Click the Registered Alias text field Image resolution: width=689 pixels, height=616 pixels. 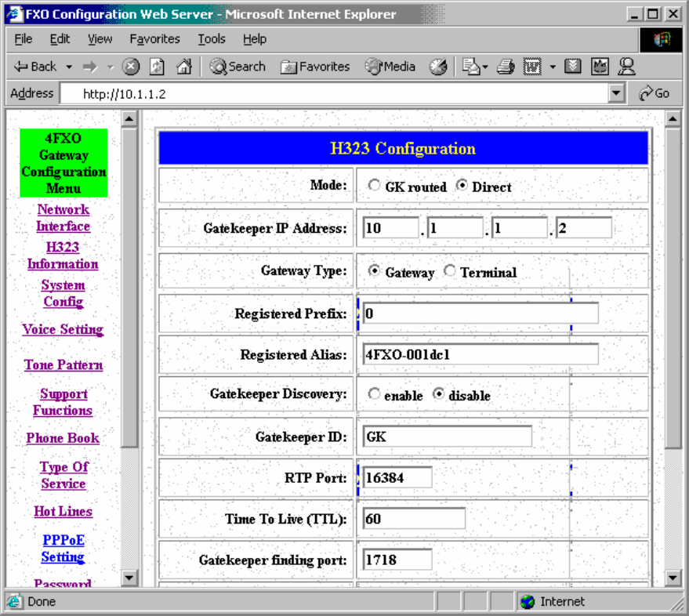(x=480, y=354)
